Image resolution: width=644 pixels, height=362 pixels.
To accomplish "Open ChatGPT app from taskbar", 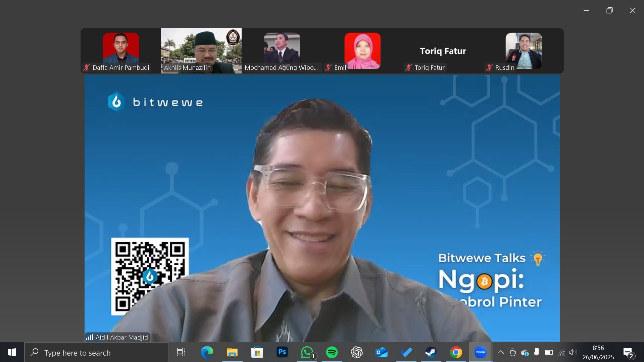I will click(x=357, y=352).
